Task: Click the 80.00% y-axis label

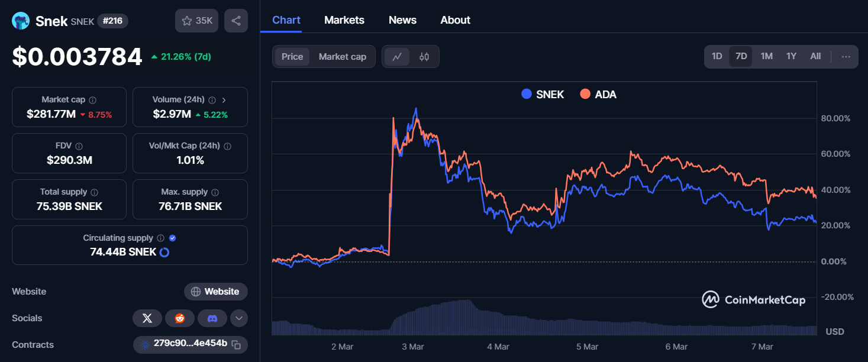Action: (835, 118)
